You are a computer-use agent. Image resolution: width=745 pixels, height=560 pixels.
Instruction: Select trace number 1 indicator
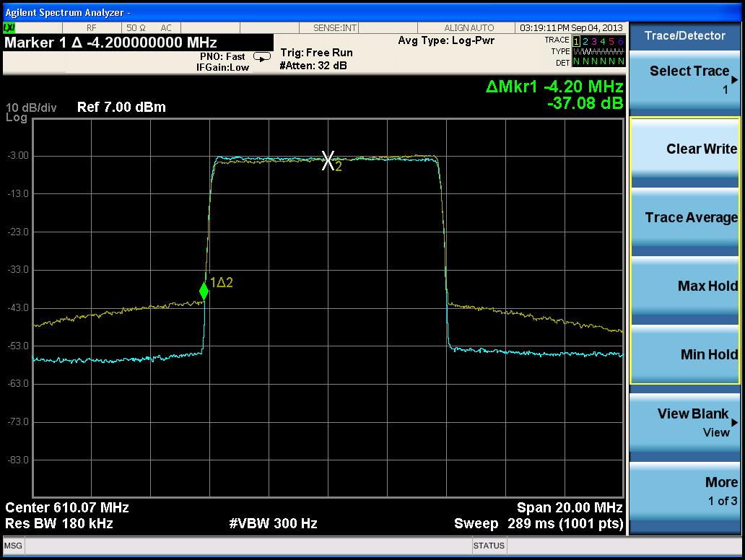tap(576, 41)
